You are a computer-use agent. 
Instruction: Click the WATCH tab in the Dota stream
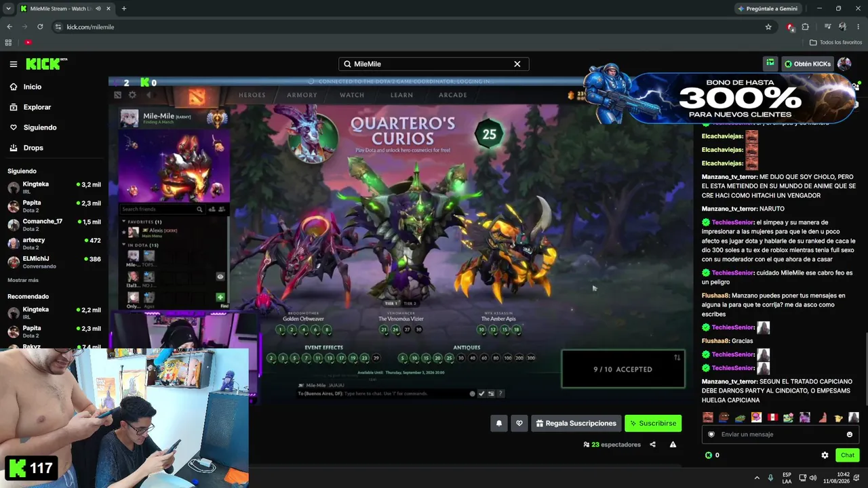click(x=352, y=95)
